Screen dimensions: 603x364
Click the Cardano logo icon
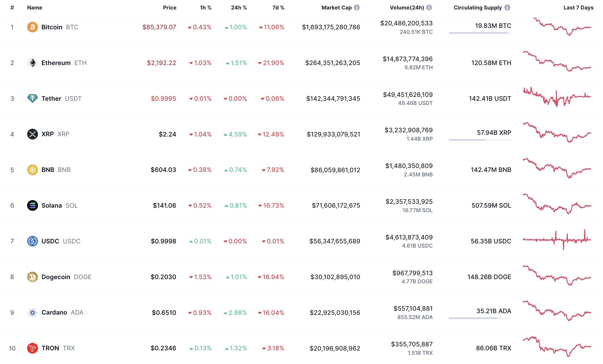tap(32, 313)
